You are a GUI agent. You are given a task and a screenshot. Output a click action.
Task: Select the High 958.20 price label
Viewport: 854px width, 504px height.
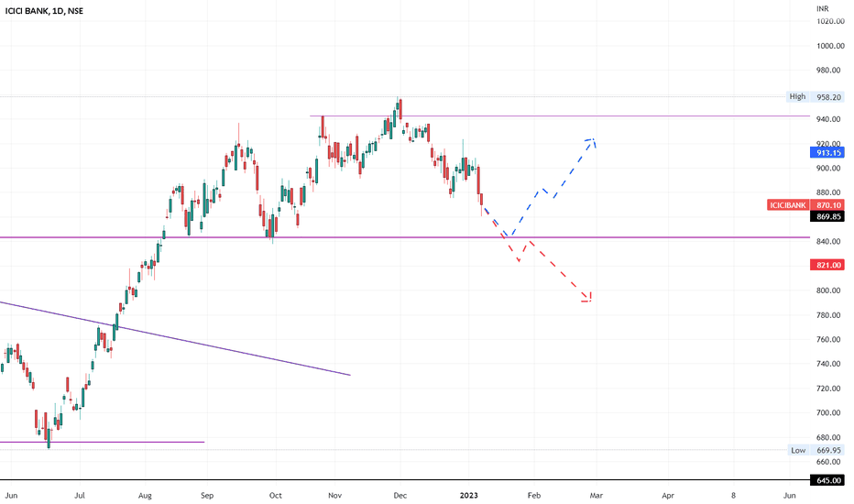pos(816,97)
